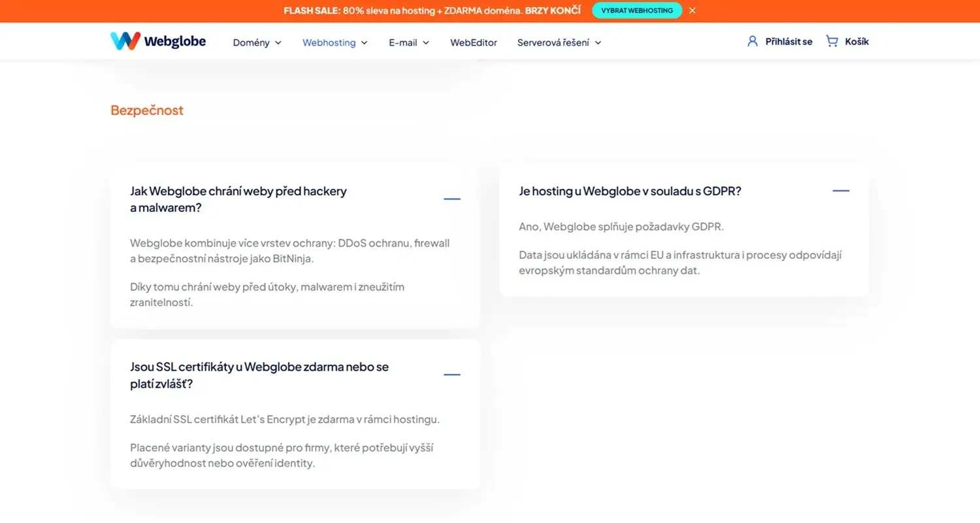
Task: Select the Bezpečnost section heading
Action: [147, 110]
